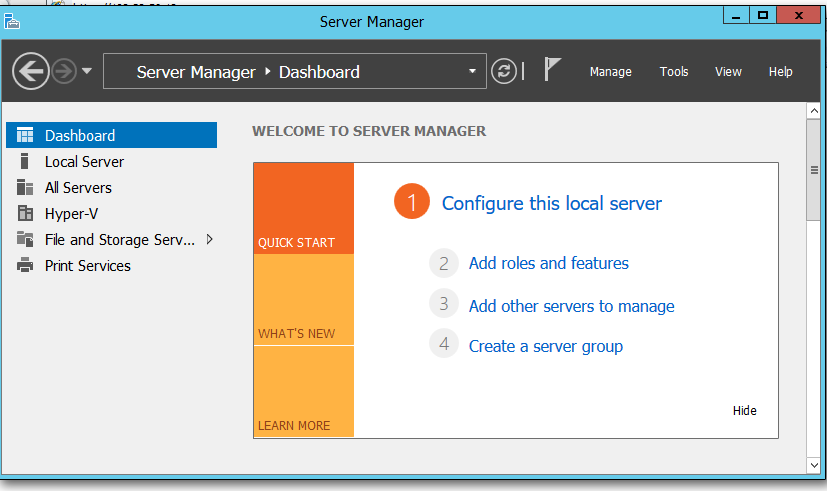Viewport: 827px width, 491px height.
Task: Open the navigation history dropdown arrow
Action: 87,71
